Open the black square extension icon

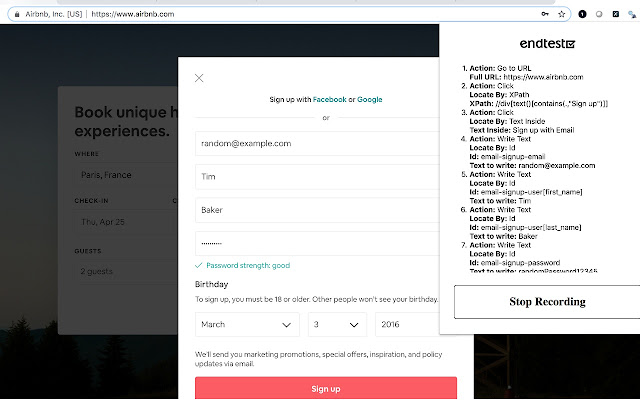point(616,14)
